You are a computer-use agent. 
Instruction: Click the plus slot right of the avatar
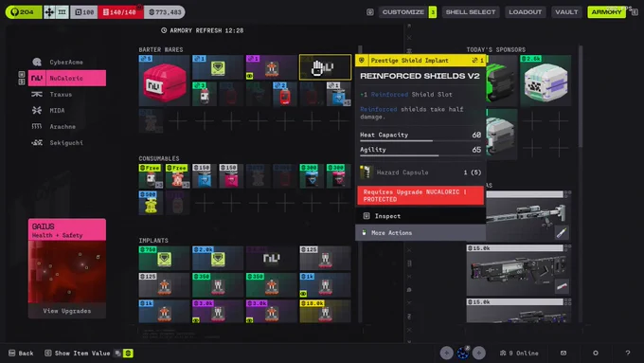(478, 353)
